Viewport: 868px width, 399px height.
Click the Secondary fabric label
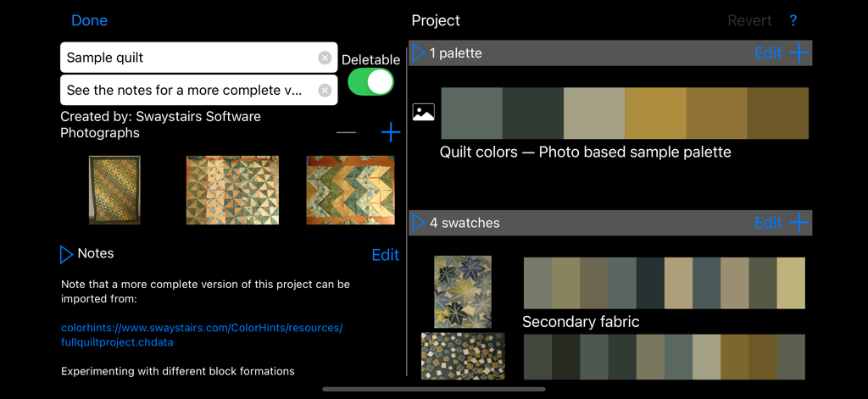pos(581,322)
